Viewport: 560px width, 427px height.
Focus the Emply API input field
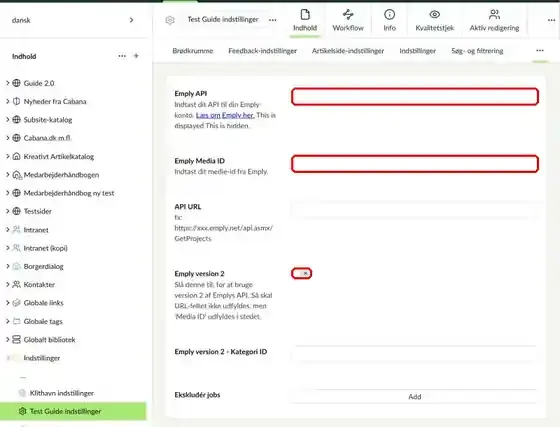pos(415,96)
